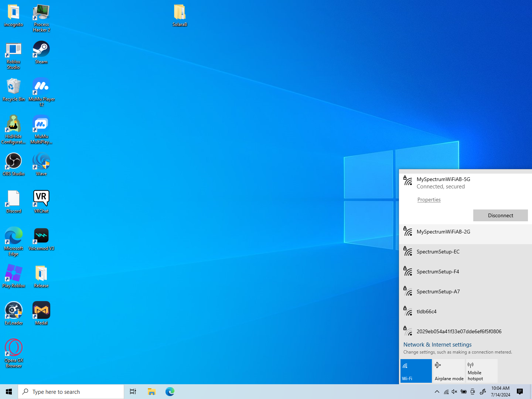The width and height of the screenshot is (532, 399).
Task: Click the Windows Ink pen tray icon
Action: 483,392
